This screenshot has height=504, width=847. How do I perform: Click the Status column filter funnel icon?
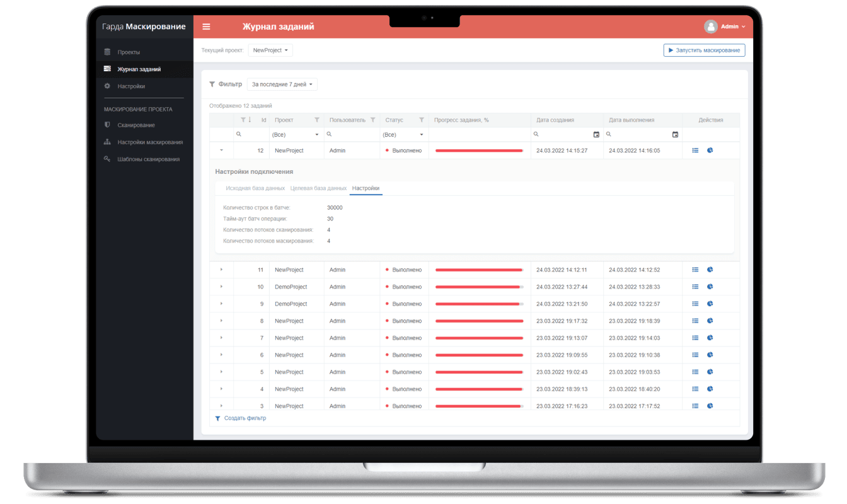click(422, 120)
